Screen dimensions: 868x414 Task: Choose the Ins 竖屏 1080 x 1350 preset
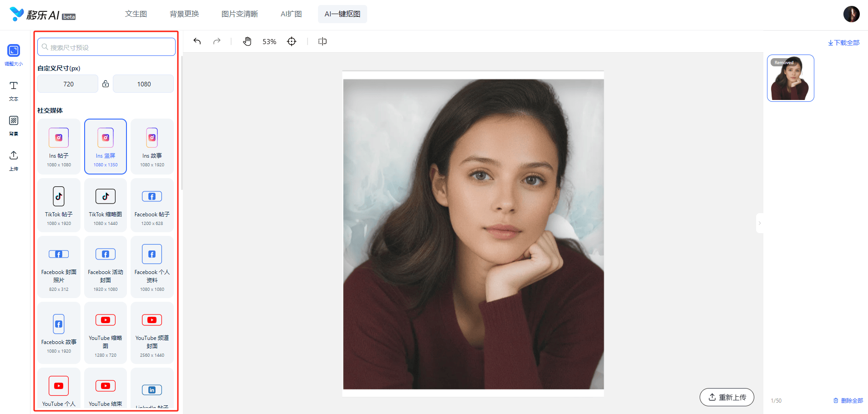point(106,146)
